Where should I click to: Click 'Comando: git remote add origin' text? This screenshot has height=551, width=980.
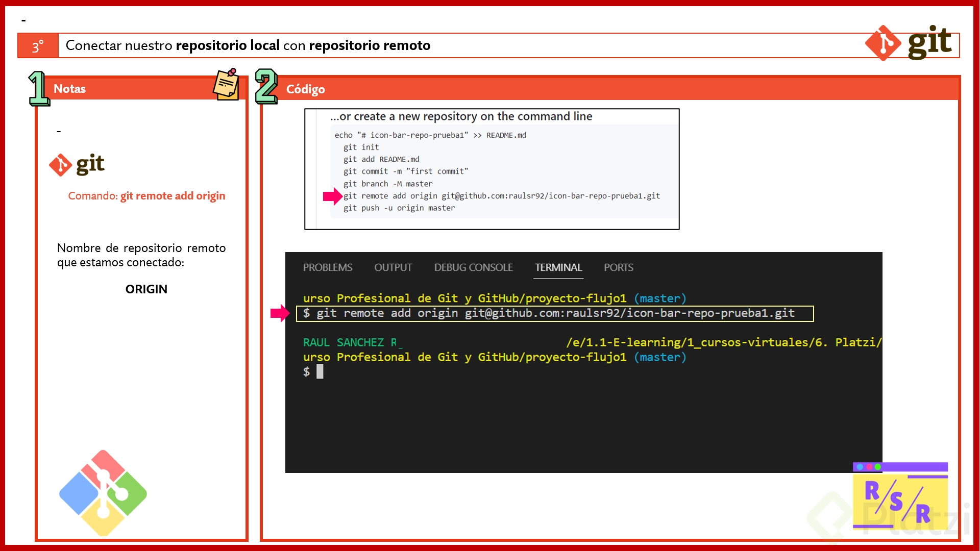[x=146, y=196]
